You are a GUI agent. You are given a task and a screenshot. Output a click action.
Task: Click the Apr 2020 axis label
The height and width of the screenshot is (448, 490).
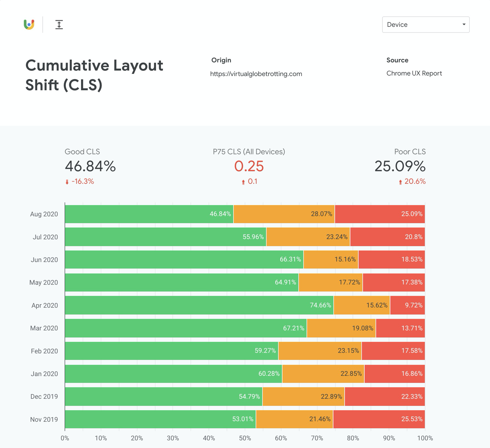point(45,306)
